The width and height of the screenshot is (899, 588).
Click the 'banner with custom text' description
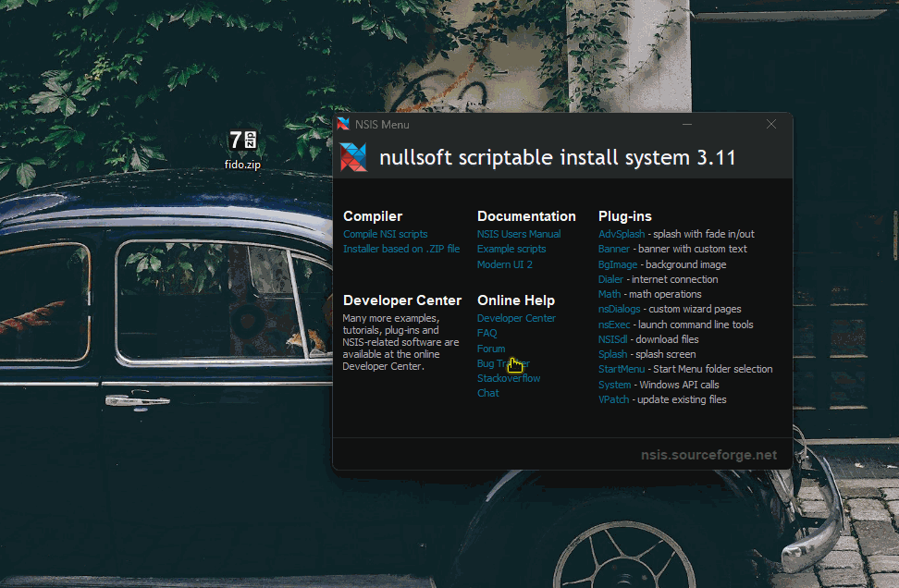(x=693, y=249)
